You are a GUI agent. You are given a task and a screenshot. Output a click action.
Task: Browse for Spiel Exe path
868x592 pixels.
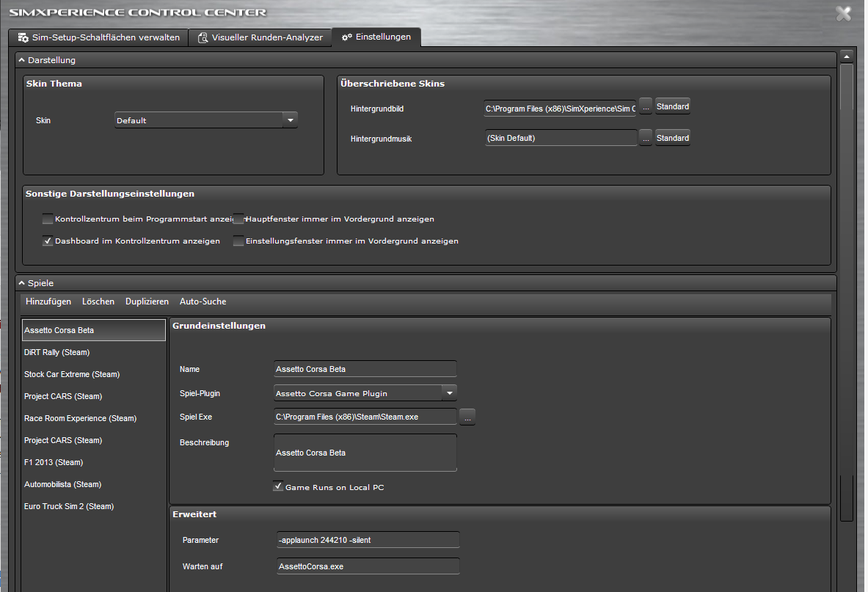click(x=468, y=417)
